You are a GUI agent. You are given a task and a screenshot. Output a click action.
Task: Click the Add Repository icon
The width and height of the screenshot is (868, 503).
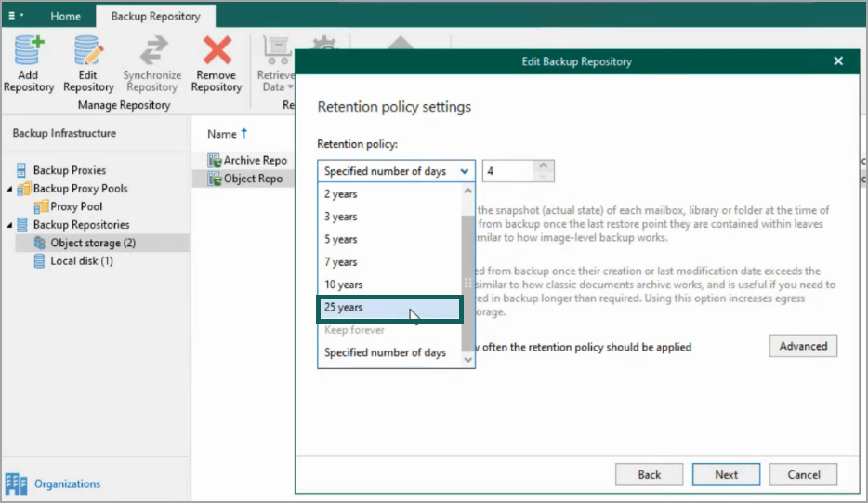pos(28,51)
